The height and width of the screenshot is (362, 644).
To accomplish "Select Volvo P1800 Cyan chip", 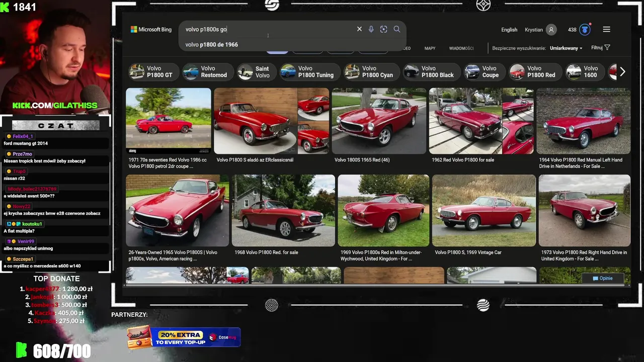I will pos(371,72).
